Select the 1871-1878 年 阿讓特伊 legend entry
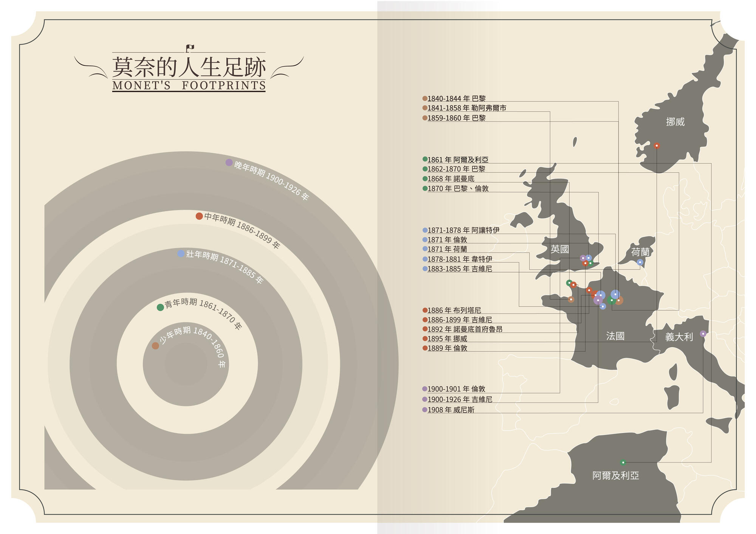Image resolution: width=756 pixels, height=534 pixels. (463, 230)
